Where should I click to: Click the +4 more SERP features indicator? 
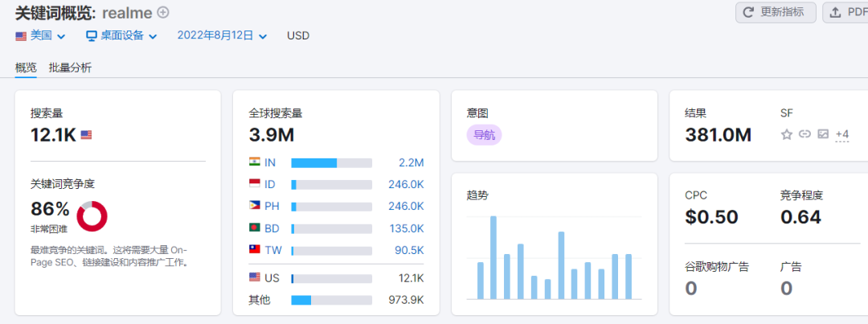(842, 134)
